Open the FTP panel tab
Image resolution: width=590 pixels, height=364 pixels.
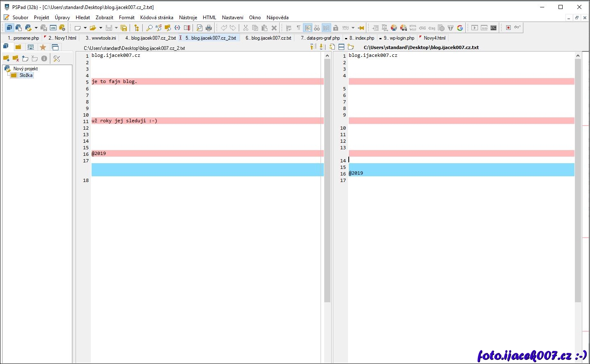[31, 47]
